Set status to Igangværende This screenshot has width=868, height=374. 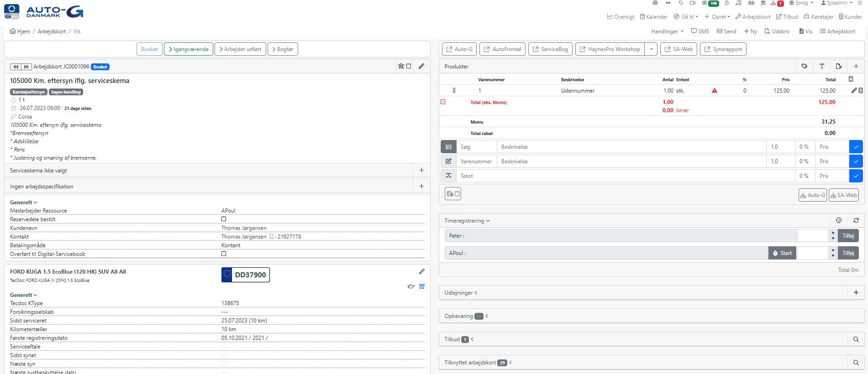189,49
